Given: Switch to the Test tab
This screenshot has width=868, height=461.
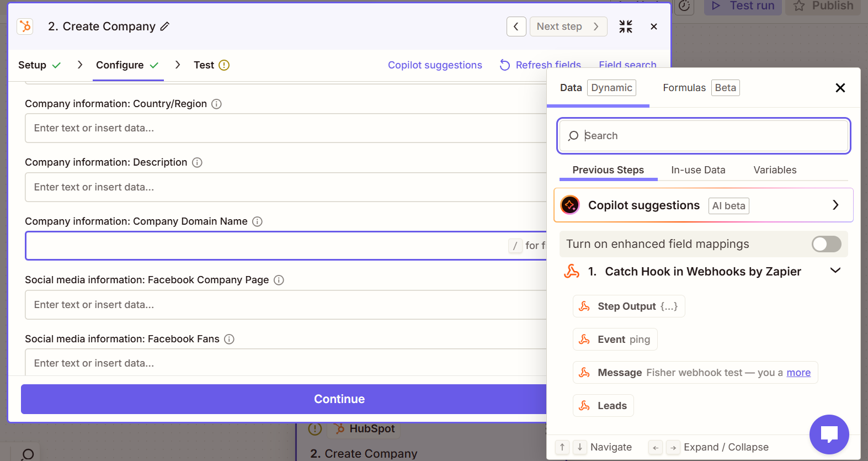Looking at the screenshot, I should click(211, 65).
